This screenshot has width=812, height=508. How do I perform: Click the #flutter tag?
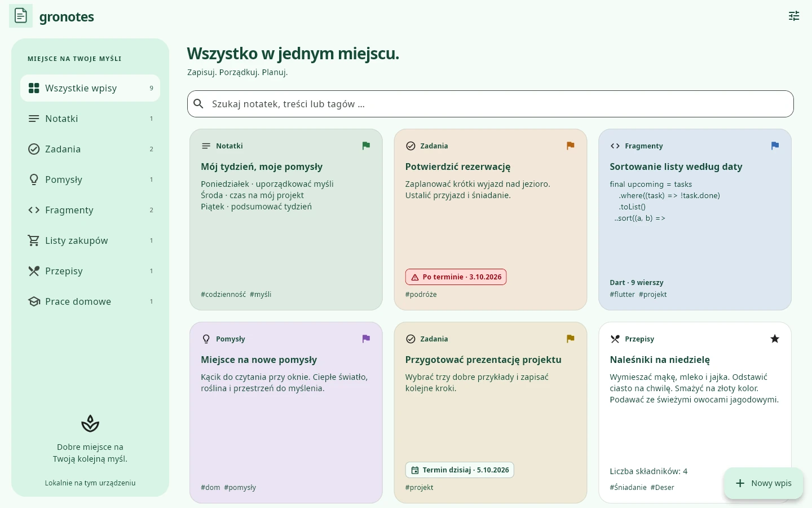click(622, 294)
